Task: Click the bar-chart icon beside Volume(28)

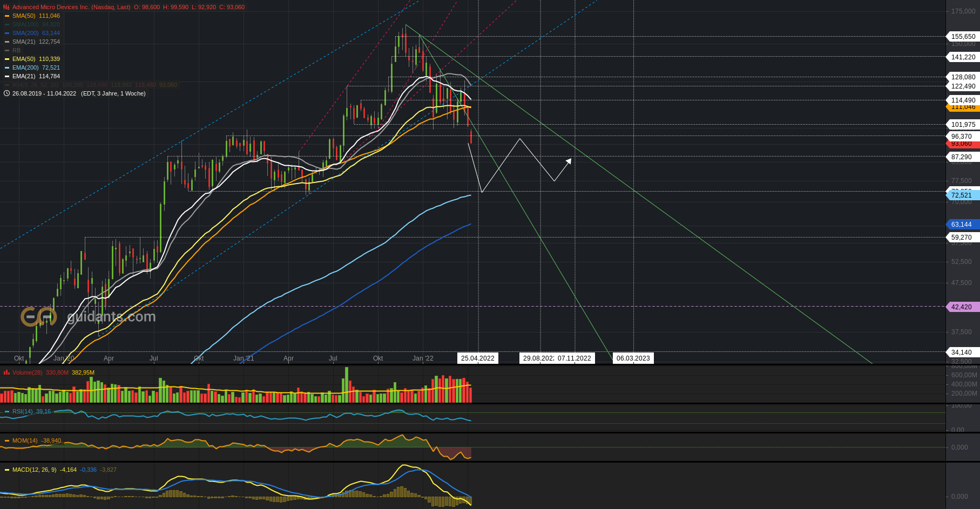Action: pos(6,372)
